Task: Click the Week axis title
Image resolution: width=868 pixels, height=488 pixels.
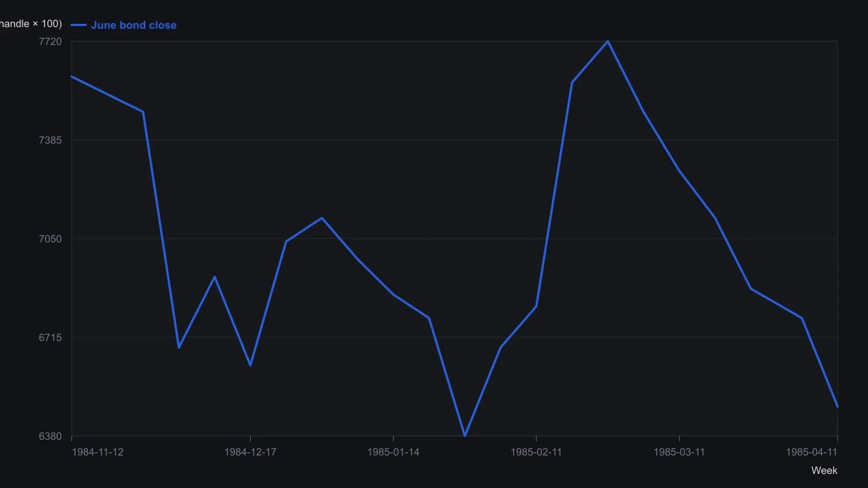Action: 824,471
